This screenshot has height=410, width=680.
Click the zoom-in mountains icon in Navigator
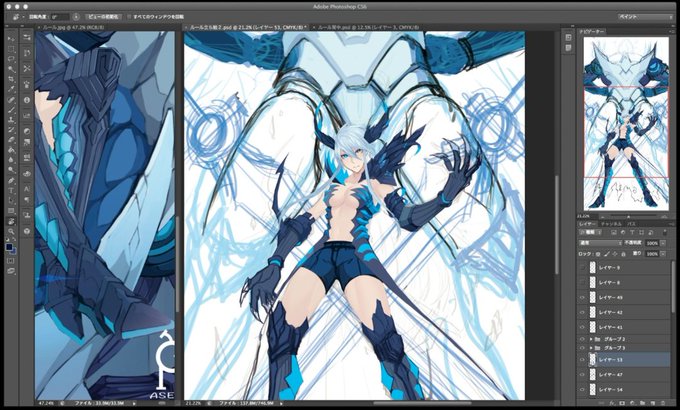(664, 216)
